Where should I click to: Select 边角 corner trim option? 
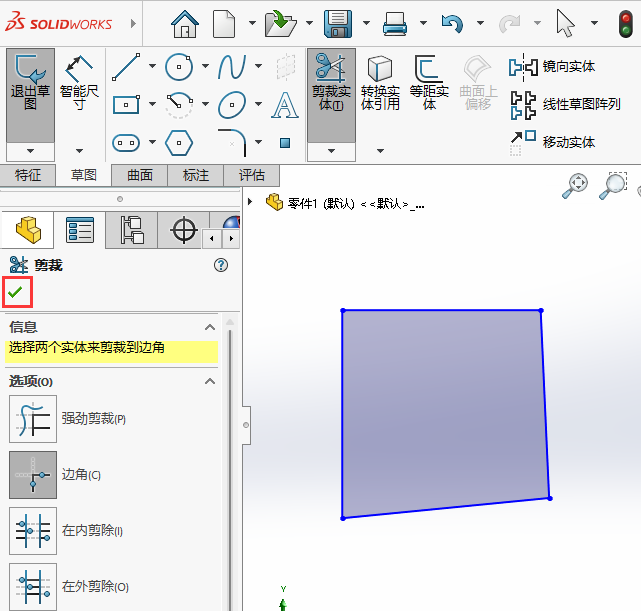coord(33,475)
